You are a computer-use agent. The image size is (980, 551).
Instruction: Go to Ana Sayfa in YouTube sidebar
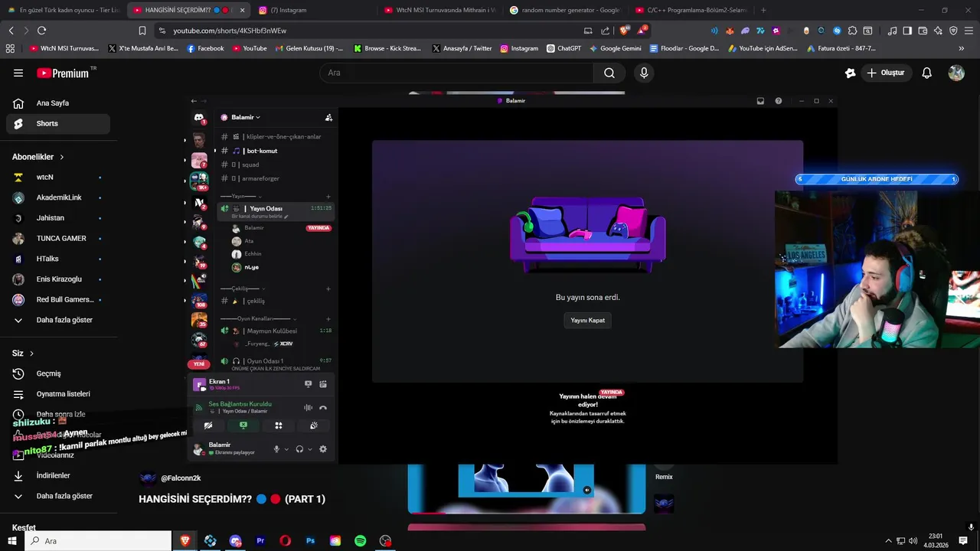[58, 103]
